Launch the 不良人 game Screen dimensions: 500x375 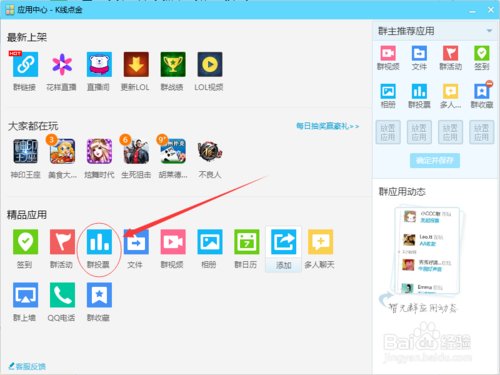point(210,151)
